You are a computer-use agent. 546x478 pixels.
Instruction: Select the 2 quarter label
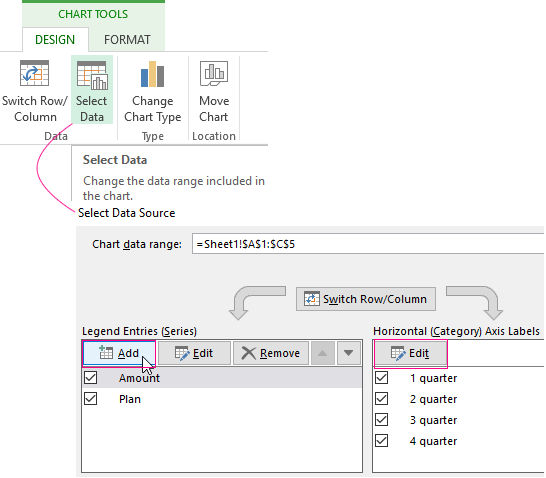tap(433, 399)
